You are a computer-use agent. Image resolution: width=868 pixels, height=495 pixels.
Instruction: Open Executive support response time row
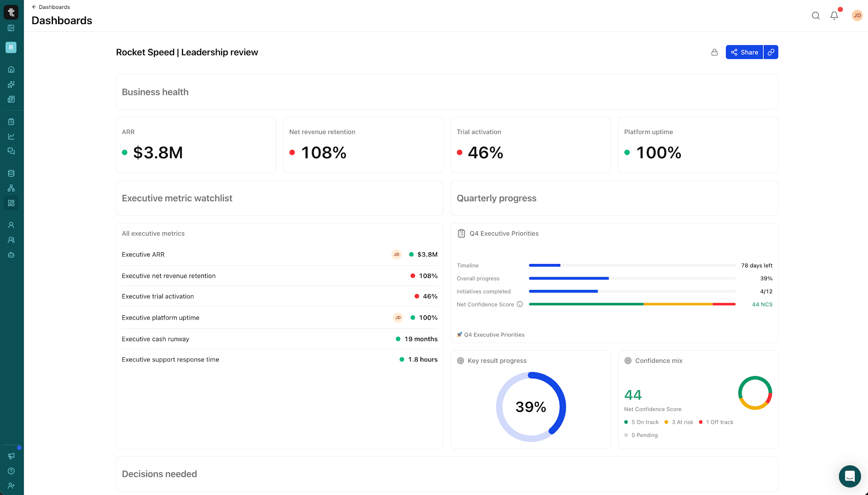tap(280, 359)
